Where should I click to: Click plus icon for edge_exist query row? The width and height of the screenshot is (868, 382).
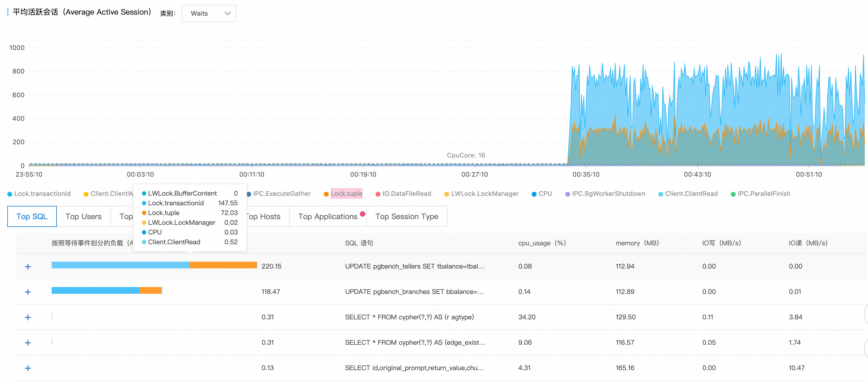point(28,343)
